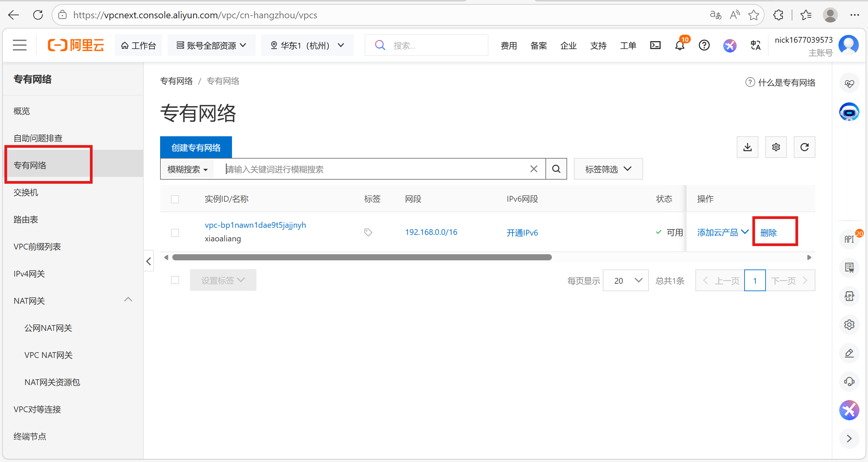This screenshot has height=462, width=868.
Task: Open the 华东1（杭州） region dropdown
Action: [307, 45]
